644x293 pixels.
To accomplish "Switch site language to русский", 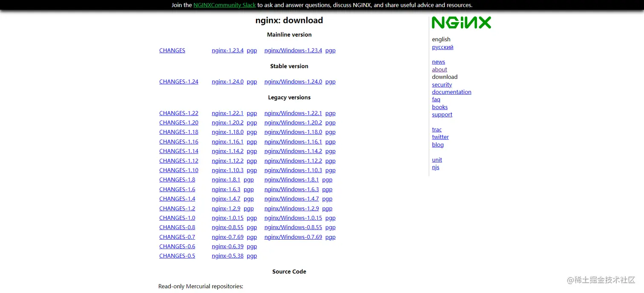I will (443, 47).
